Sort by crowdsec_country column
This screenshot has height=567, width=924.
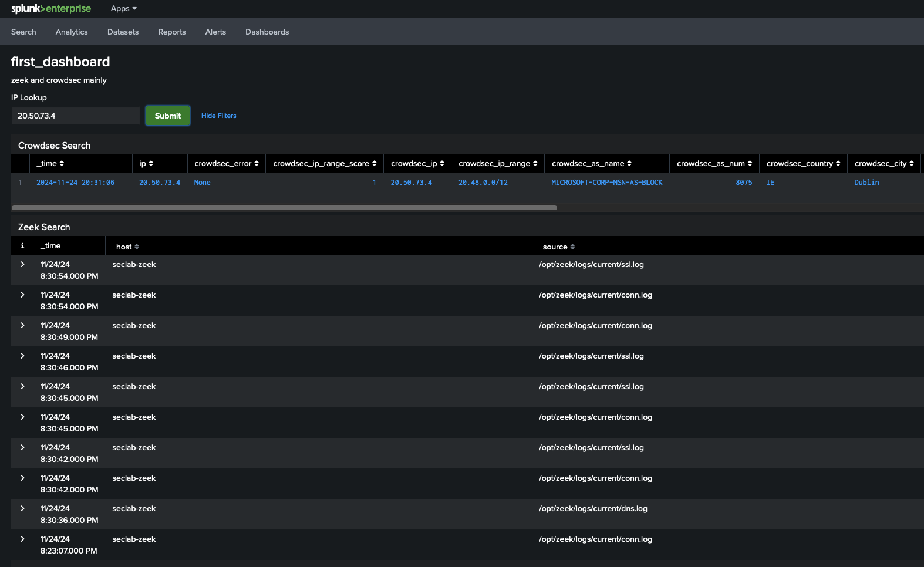[x=803, y=163]
